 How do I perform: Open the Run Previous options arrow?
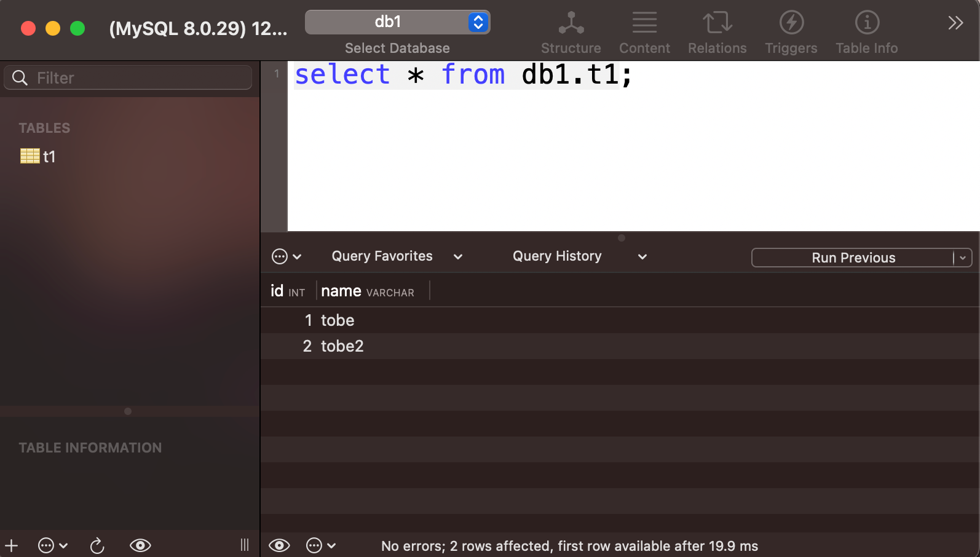pos(963,258)
